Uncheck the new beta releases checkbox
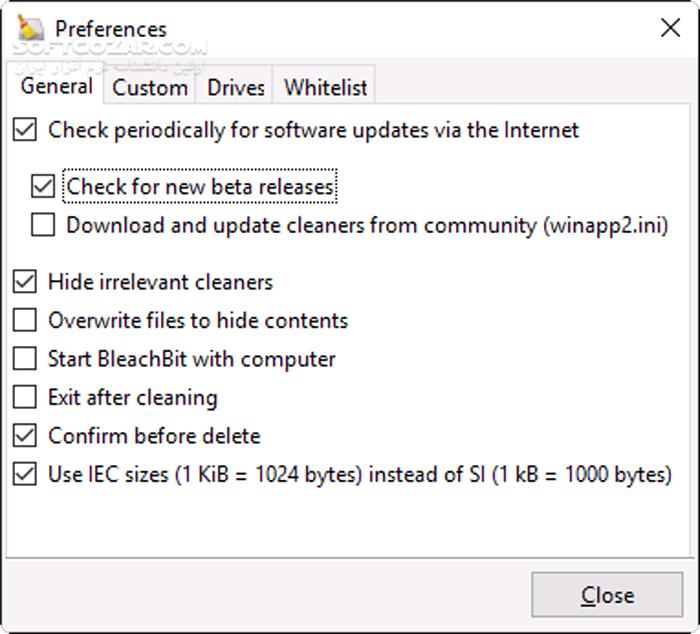The image size is (700, 634). pos(43,186)
